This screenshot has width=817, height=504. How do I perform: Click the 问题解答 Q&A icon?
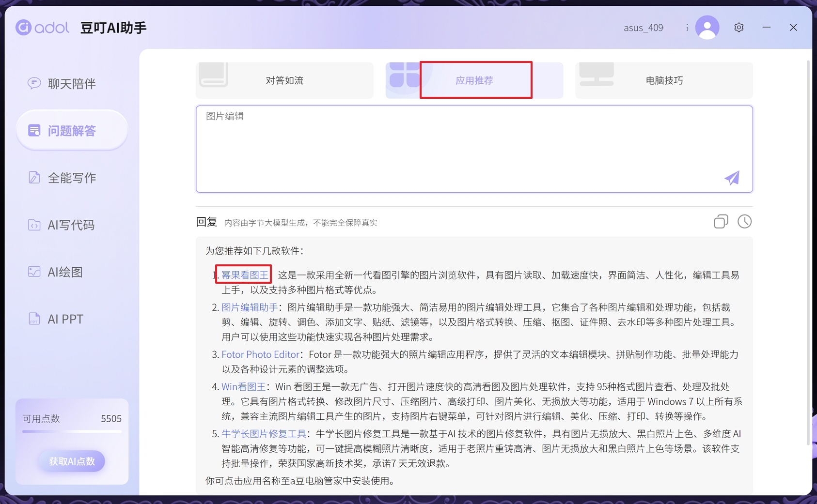pyautogui.click(x=34, y=130)
